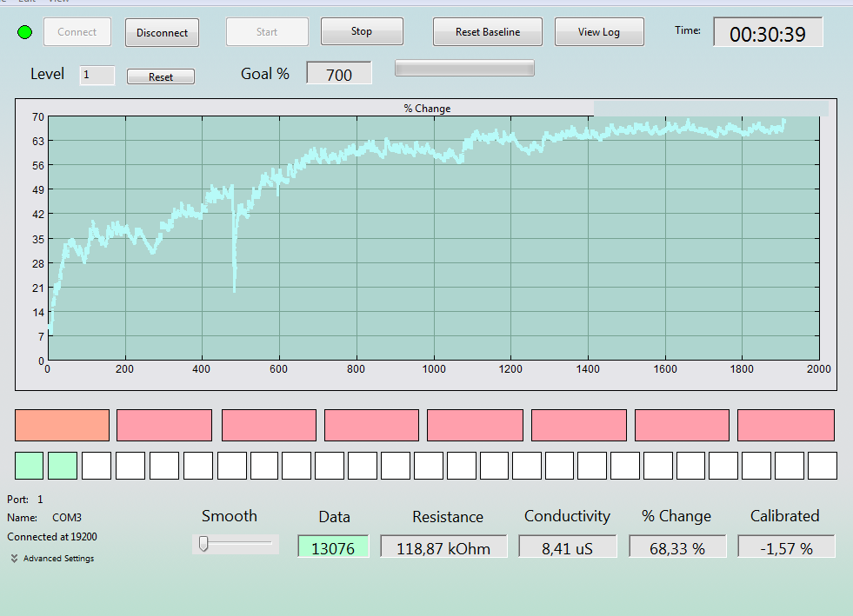853x616 pixels.
Task: Open the View Log window
Action: pyautogui.click(x=599, y=32)
